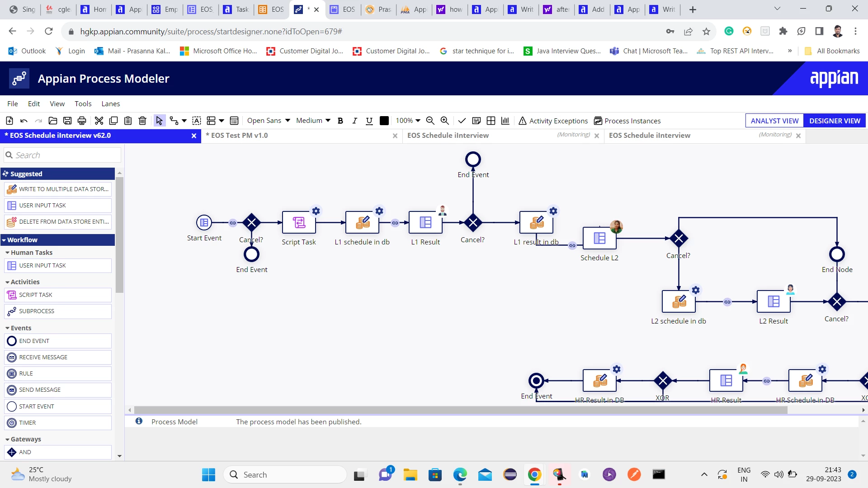Select the pointer arrow tool
This screenshot has width=868, height=488.
(x=159, y=121)
